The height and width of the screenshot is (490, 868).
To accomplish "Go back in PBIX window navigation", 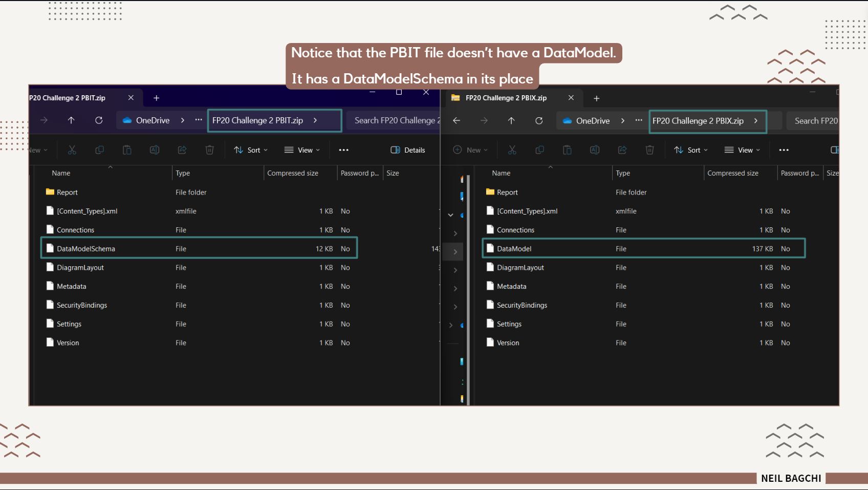I will (x=457, y=121).
